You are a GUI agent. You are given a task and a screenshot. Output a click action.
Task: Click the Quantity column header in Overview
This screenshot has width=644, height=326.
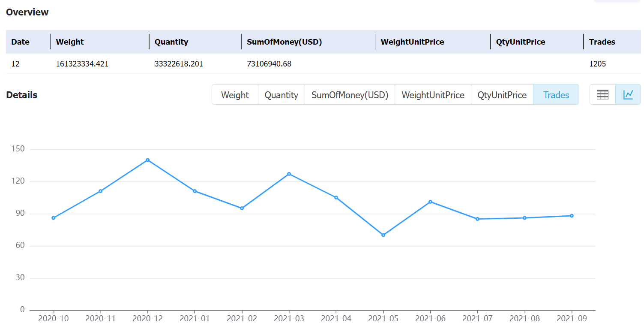tap(171, 42)
